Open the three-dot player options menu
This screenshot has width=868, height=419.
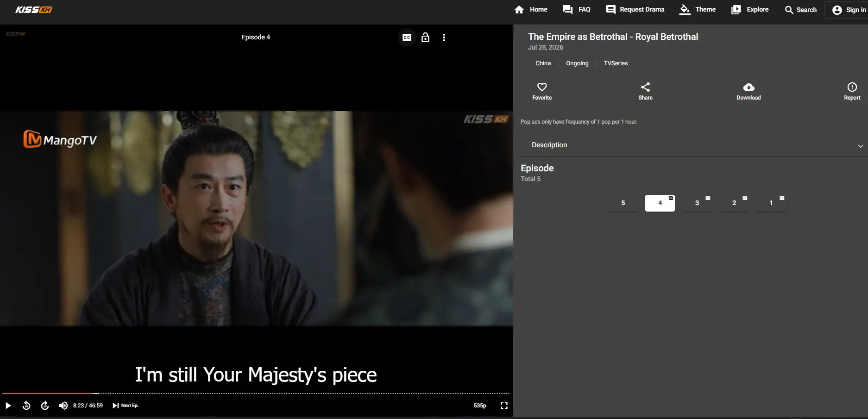444,38
